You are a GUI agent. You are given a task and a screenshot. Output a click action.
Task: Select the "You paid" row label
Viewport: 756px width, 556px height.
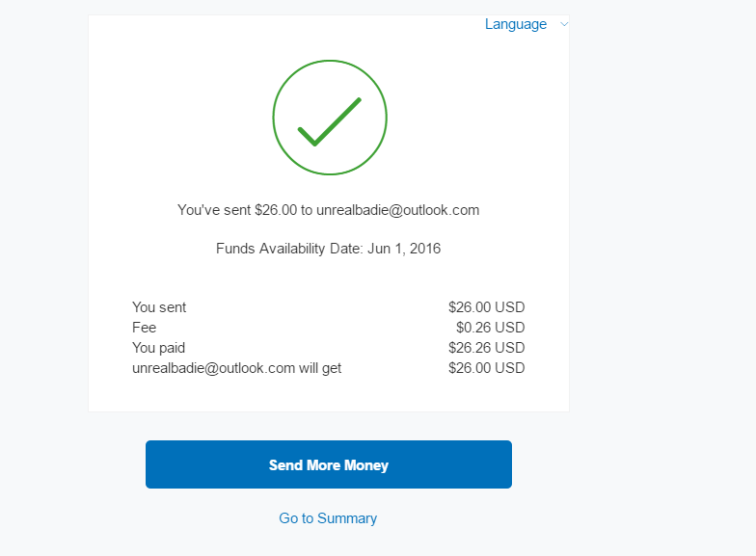point(158,348)
